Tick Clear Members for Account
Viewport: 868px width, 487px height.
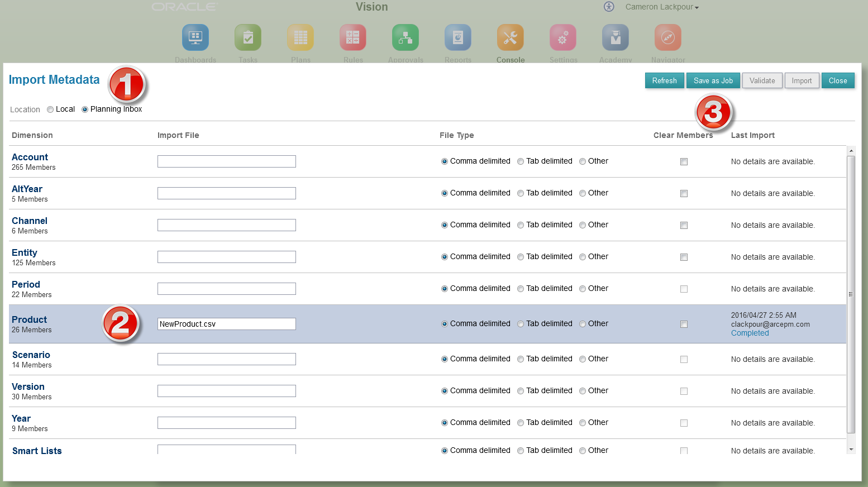[x=684, y=162]
